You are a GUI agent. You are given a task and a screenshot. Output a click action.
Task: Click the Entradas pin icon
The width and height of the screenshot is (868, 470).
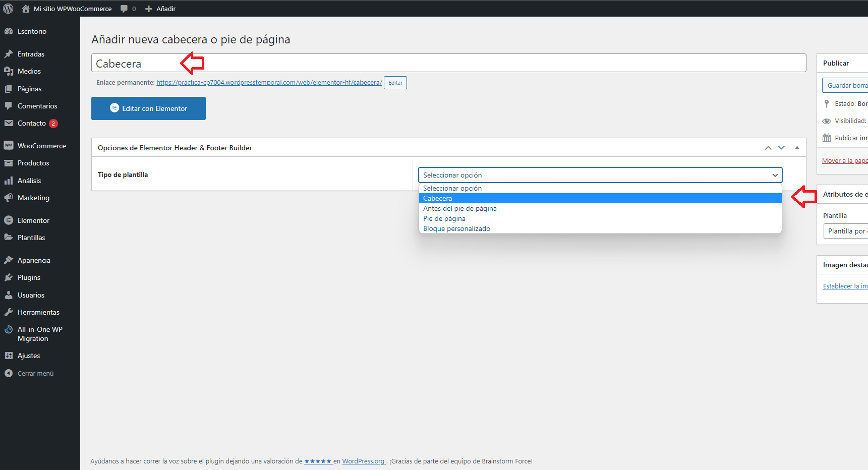point(9,54)
